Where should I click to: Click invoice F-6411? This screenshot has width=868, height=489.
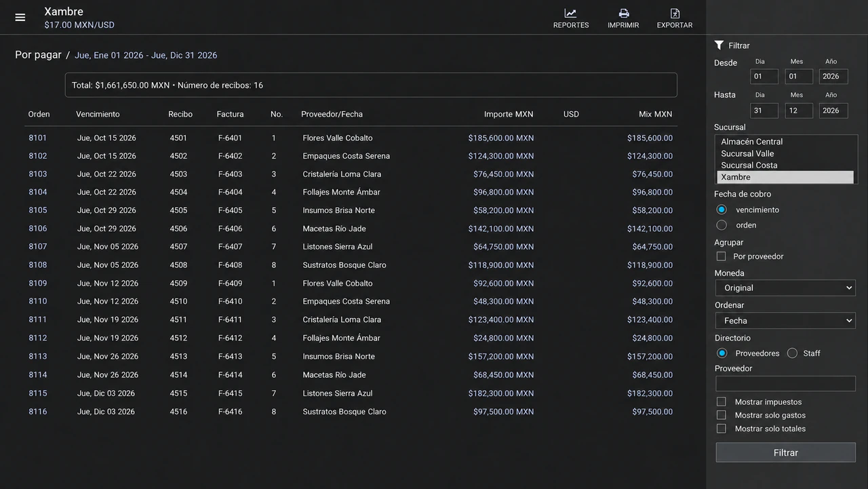[x=230, y=319]
